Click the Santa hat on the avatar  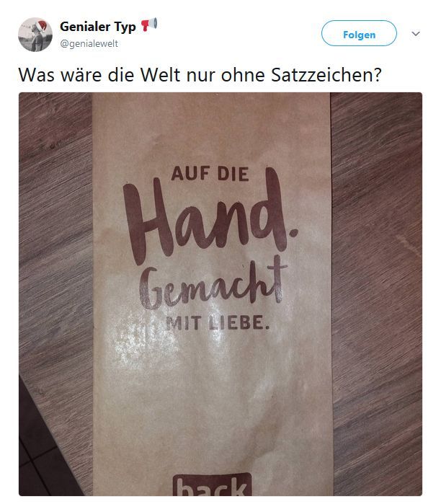[43, 25]
